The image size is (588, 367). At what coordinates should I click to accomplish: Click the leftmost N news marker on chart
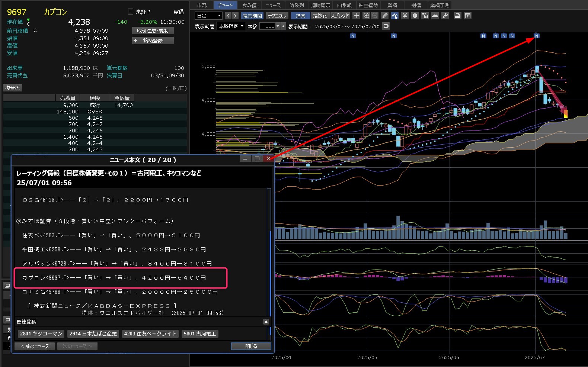(x=353, y=36)
